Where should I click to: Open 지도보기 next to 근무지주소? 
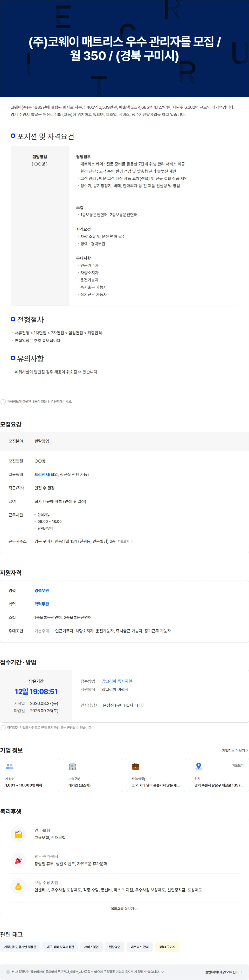click(x=123, y=541)
